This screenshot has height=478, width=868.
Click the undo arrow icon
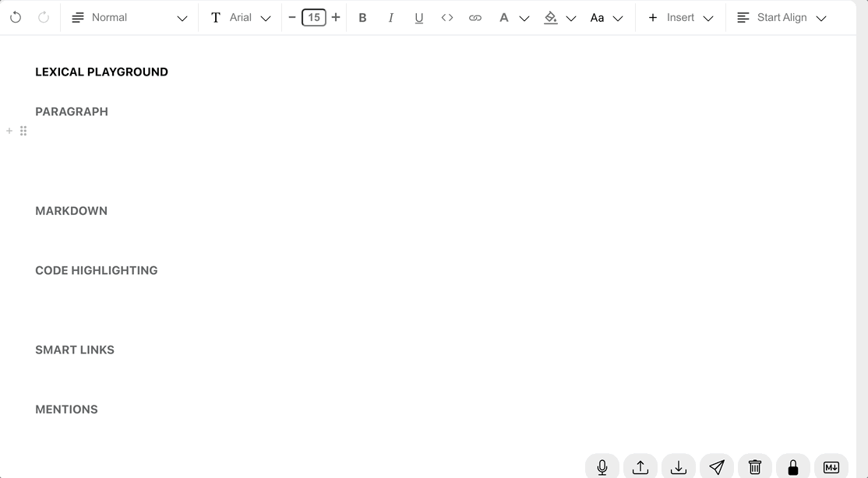(16, 17)
